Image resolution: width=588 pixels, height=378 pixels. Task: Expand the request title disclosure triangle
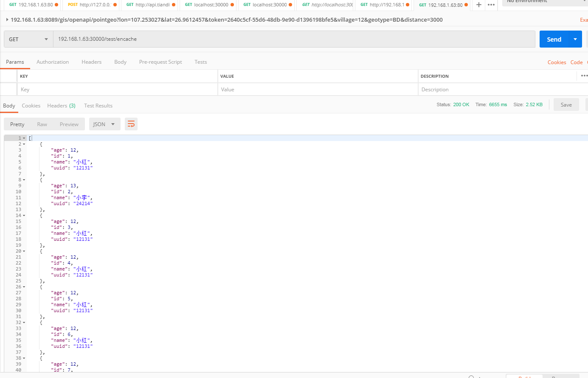[7, 20]
